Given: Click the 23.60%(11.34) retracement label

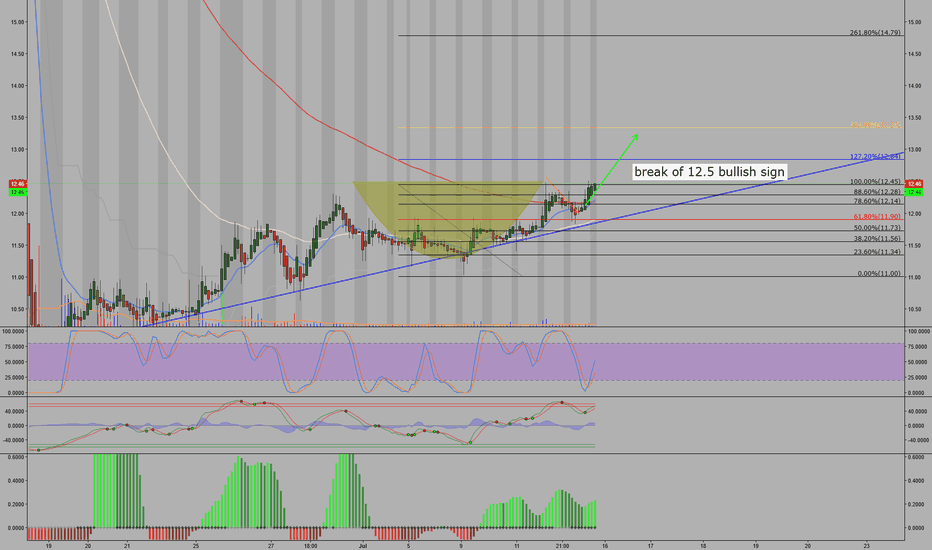Looking at the screenshot, I should point(877,252).
